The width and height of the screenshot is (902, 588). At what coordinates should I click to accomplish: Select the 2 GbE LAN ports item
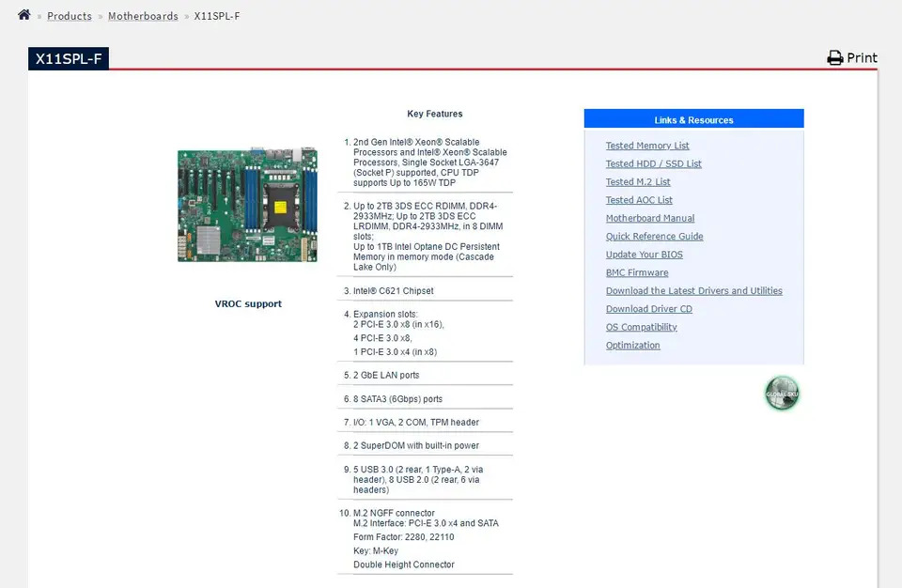coord(386,375)
